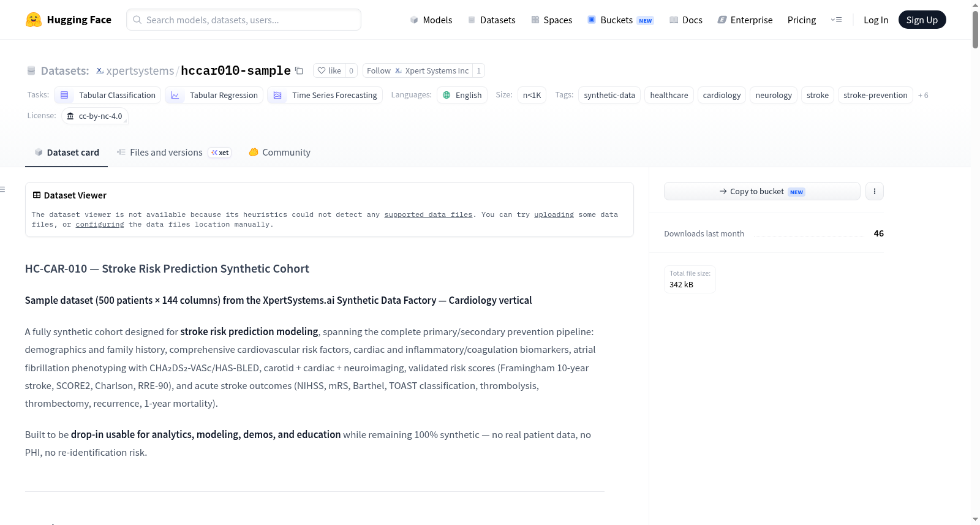Open the xpertsystems owner link
This screenshot has height=525, width=980.
point(140,70)
